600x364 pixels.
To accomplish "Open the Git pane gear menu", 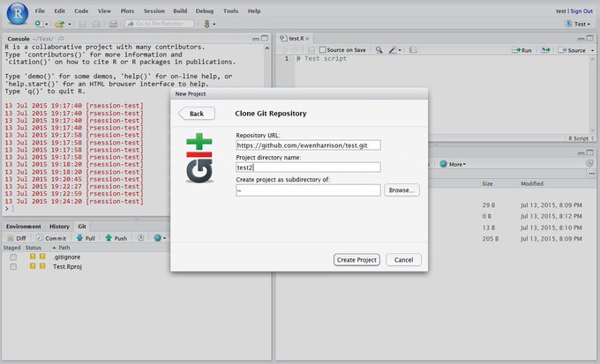I will [160, 238].
